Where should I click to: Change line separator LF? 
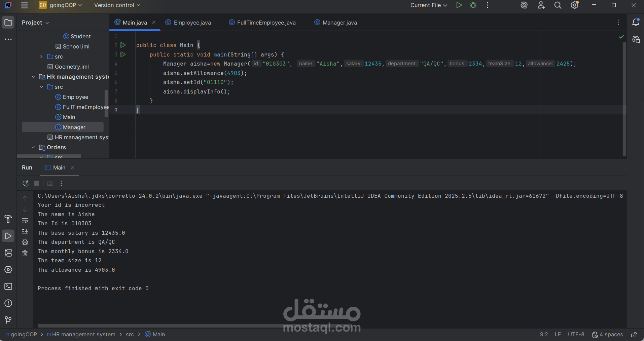tap(558, 335)
